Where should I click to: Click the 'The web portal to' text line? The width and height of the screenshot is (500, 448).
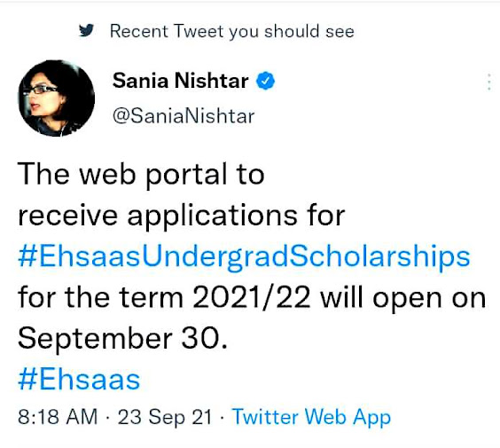(141, 175)
